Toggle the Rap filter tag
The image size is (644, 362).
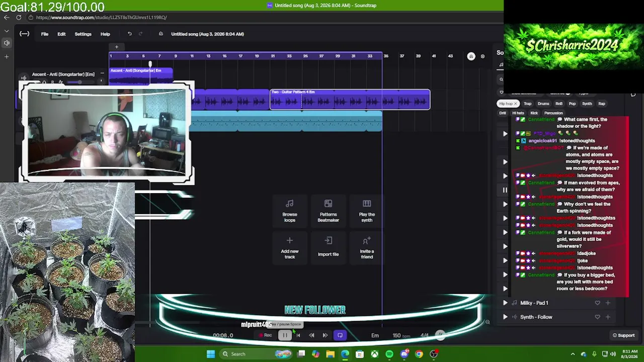point(602,104)
